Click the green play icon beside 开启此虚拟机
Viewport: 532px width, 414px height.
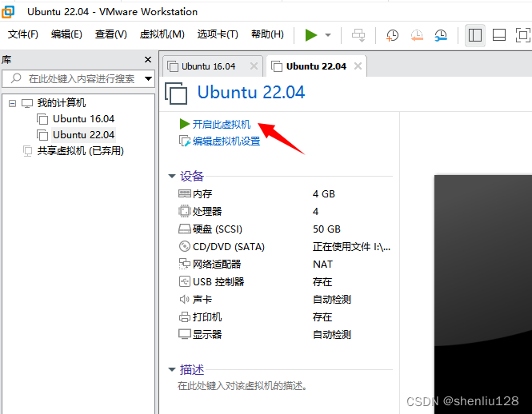click(185, 124)
